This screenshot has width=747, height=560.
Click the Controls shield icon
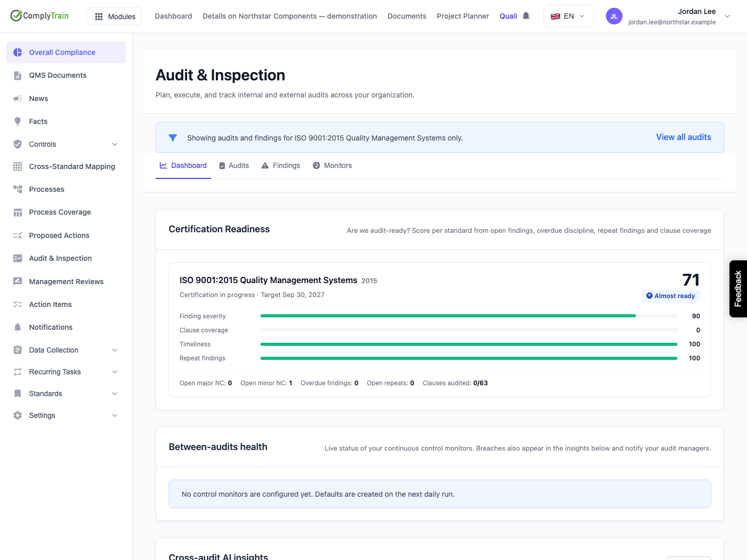point(18,144)
